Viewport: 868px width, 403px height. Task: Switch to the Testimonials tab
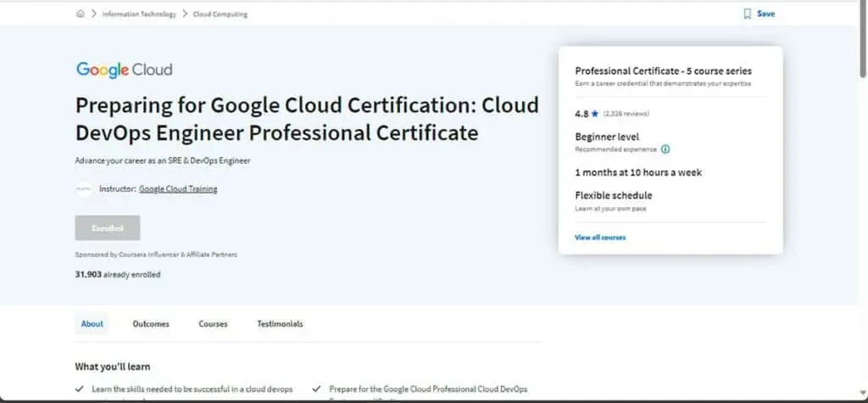(x=280, y=324)
